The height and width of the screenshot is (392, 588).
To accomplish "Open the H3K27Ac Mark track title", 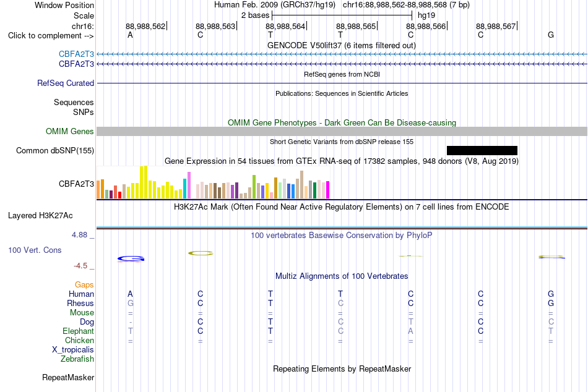I will (x=342, y=207).
